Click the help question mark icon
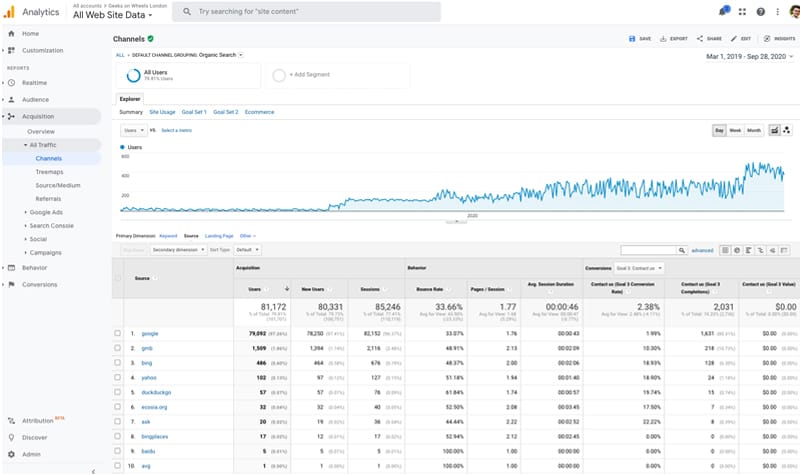800x474 pixels. pyautogui.click(x=760, y=12)
